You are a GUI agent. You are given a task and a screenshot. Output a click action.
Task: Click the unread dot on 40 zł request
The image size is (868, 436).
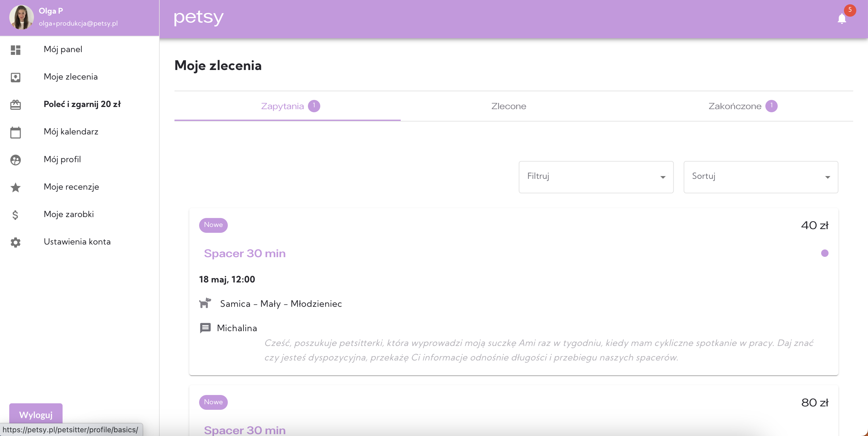coord(825,253)
